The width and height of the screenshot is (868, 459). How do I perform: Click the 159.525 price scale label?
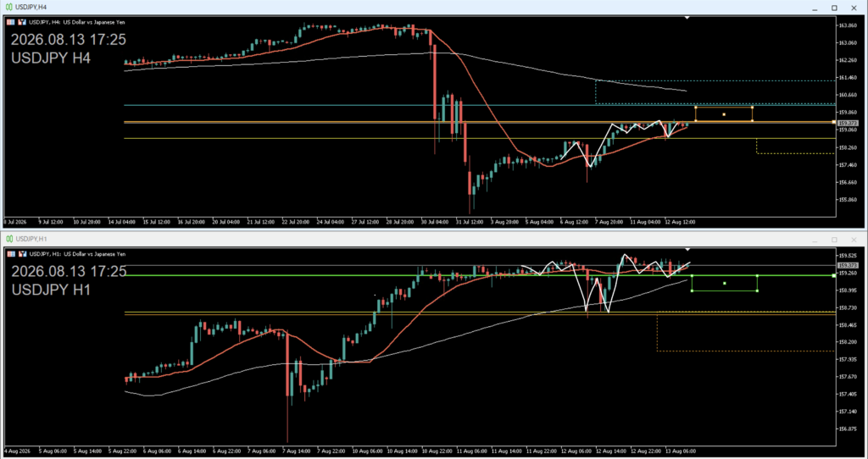(x=848, y=256)
